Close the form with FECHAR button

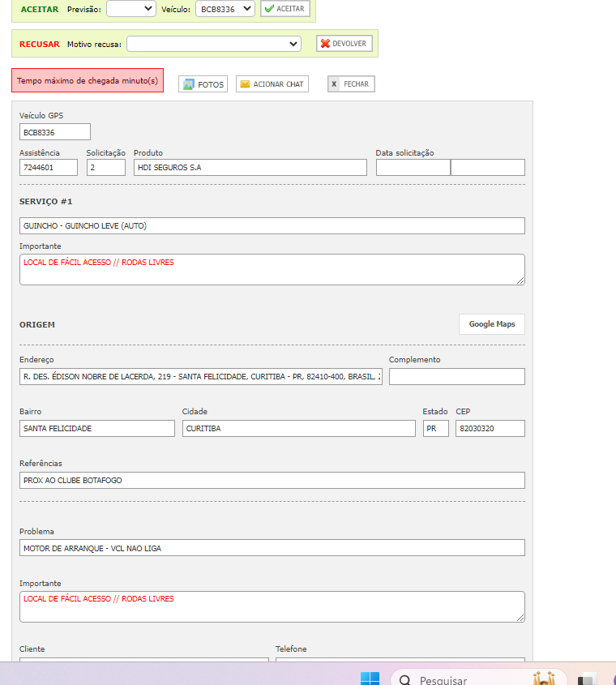pyautogui.click(x=351, y=84)
